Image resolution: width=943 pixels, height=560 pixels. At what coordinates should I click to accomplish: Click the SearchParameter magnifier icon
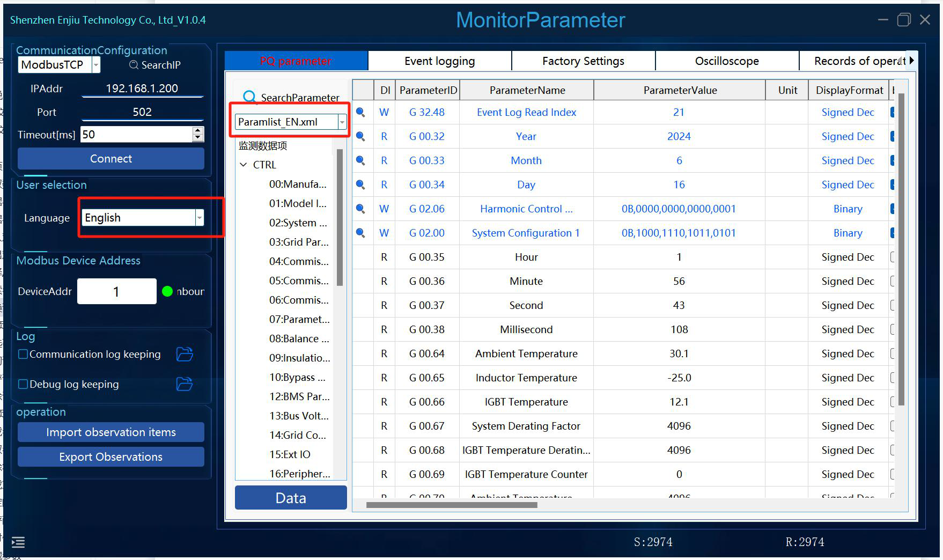point(249,97)
